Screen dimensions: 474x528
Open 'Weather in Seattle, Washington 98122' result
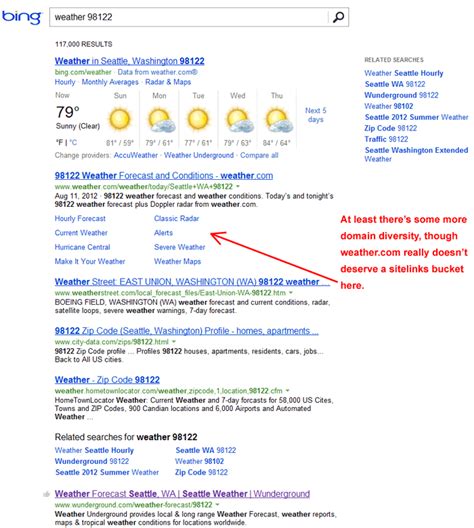tap(130, 61)
